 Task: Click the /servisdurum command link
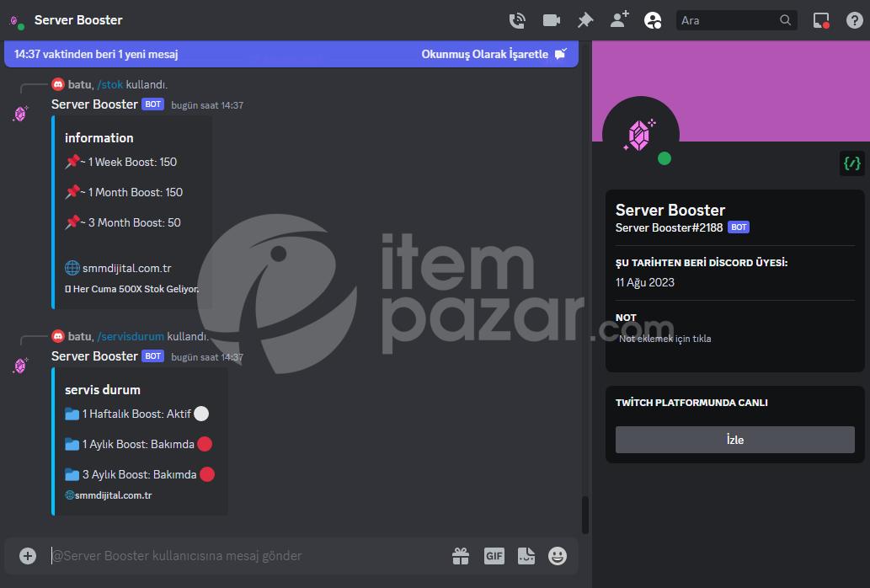point(131,337)
